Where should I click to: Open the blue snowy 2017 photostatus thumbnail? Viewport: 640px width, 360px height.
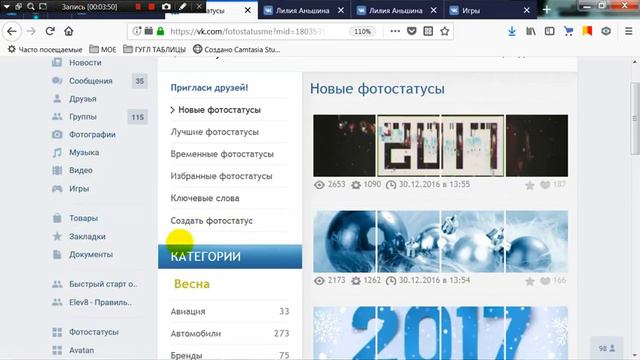tap(440, 333)
